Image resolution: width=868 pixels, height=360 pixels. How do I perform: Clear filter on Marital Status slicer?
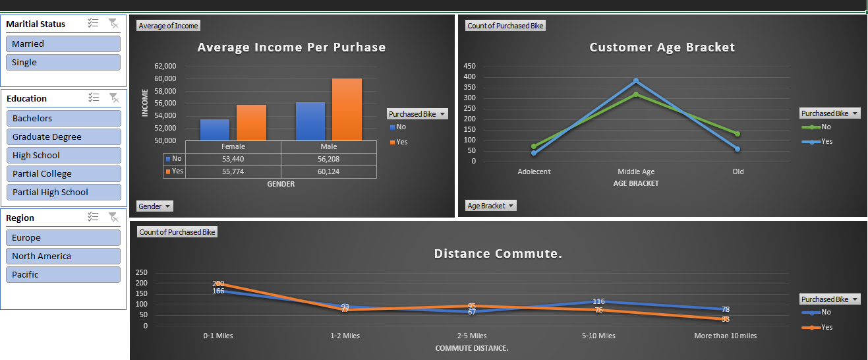click(113, 23)
